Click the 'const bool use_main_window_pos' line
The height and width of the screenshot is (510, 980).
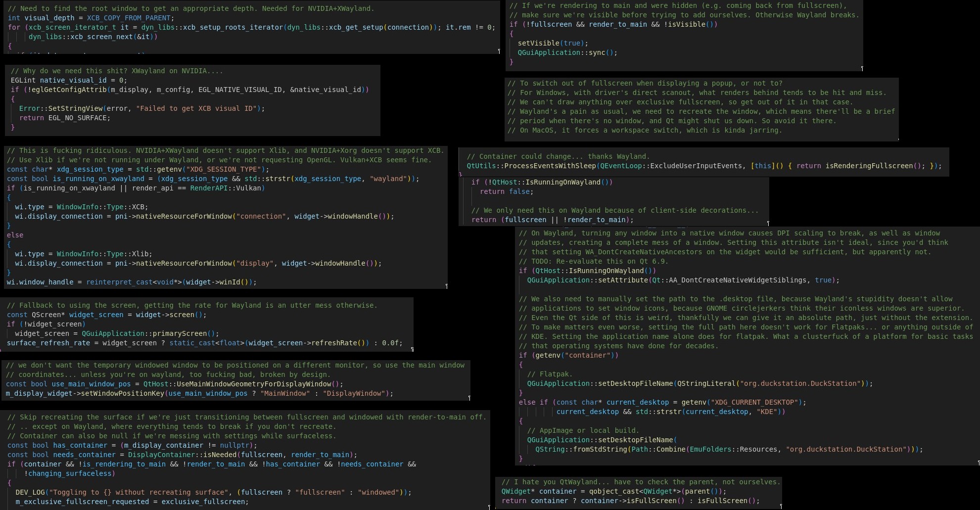(174, 384)
